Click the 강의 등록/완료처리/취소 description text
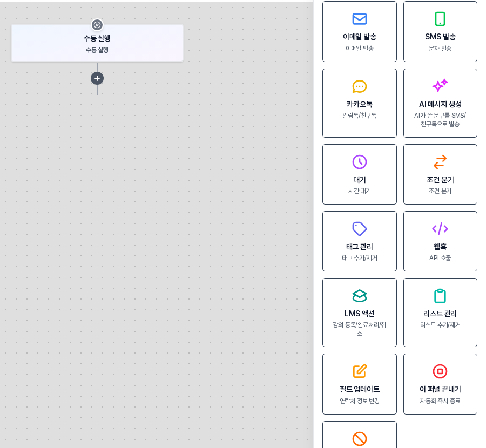 pyautogui.click(x=360, y=329)
